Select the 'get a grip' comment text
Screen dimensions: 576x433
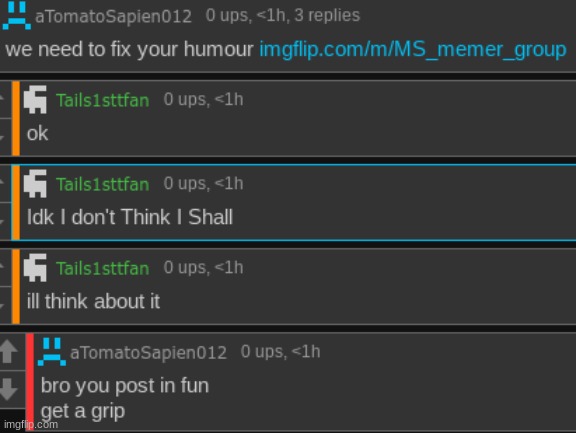point(83,411)
